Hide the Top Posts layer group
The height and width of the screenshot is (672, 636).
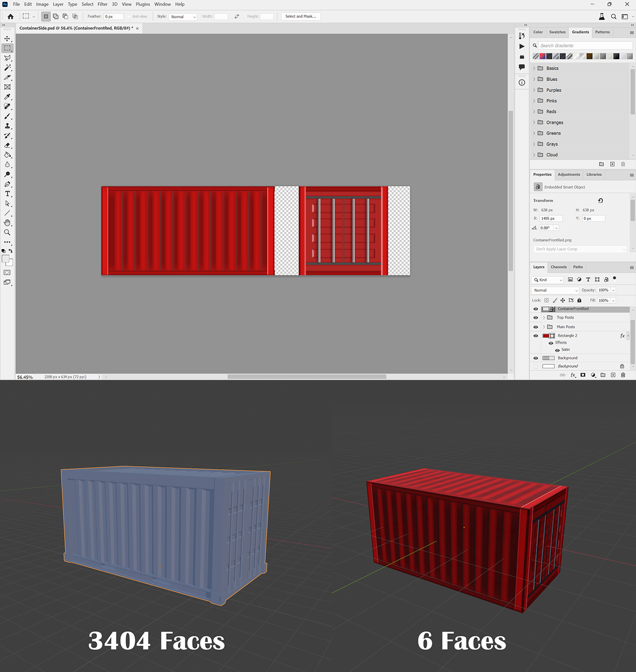(x=536, y=318)
